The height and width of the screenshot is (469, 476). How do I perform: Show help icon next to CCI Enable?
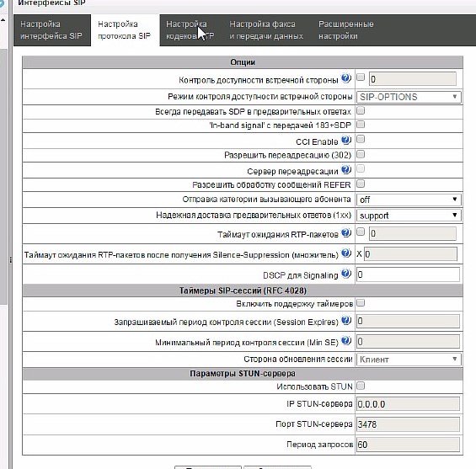pyautogui.click(x=346, y=140)
